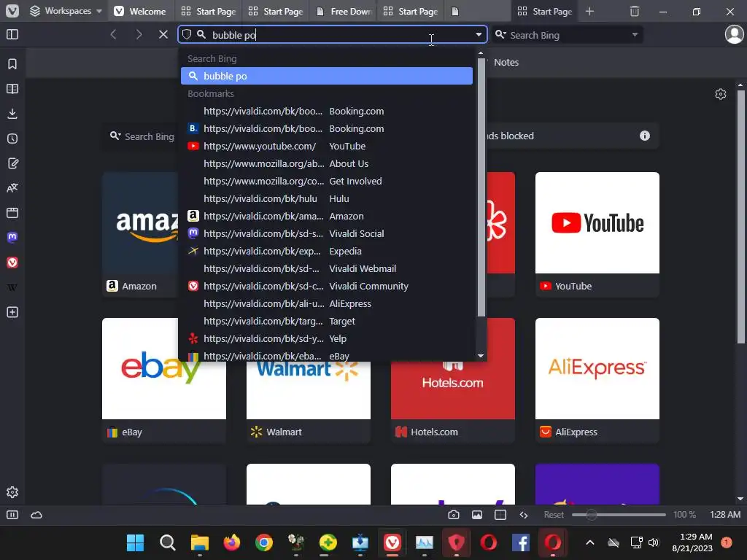The width and height of the screenshot is (747, 560).
Task: Go forward with the right arrow button
Action: coord(139,34)
